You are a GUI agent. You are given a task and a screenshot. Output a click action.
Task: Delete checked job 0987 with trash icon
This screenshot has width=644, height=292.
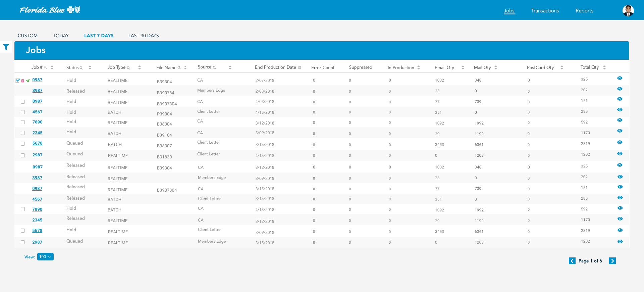pyautogui.click(x=23, y=81)
